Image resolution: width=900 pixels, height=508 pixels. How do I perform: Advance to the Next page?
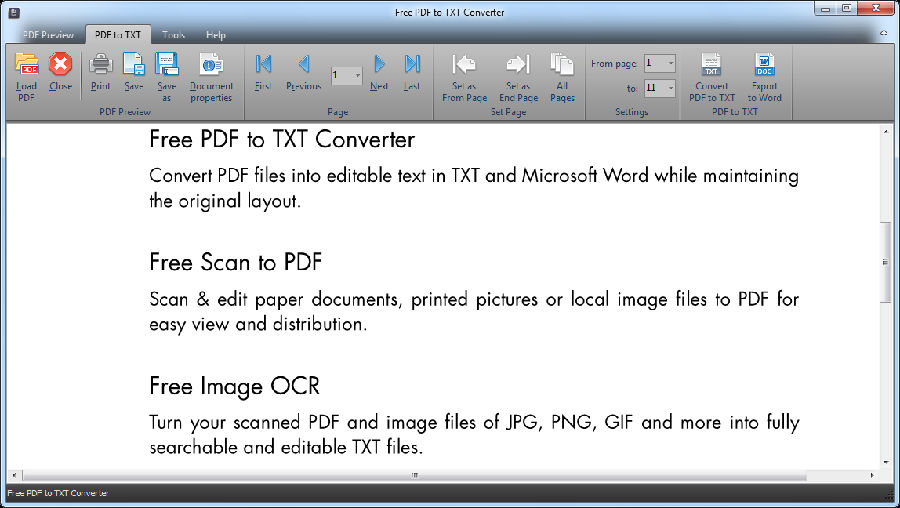click(x=379, y=66)
